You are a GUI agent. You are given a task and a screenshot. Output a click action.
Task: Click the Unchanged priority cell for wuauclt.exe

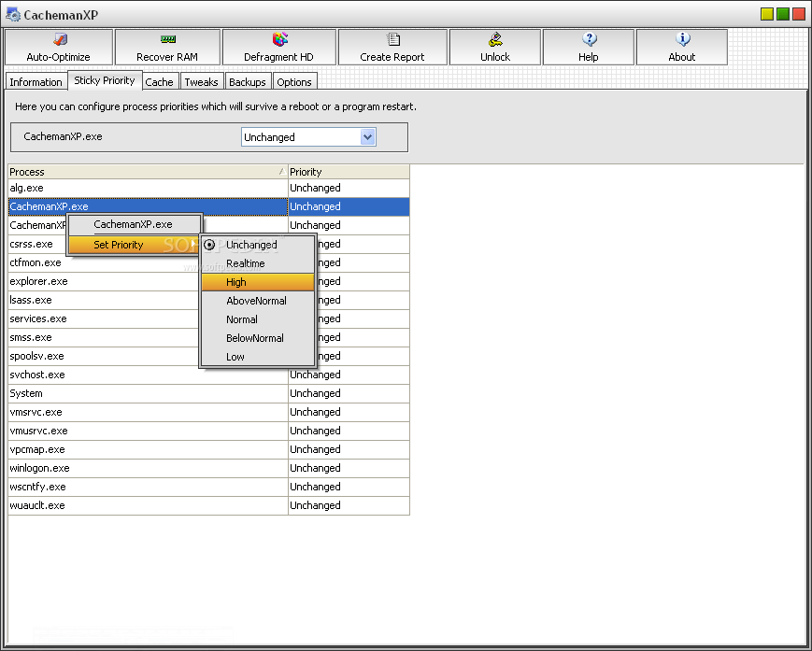click(x=349, y=505)
